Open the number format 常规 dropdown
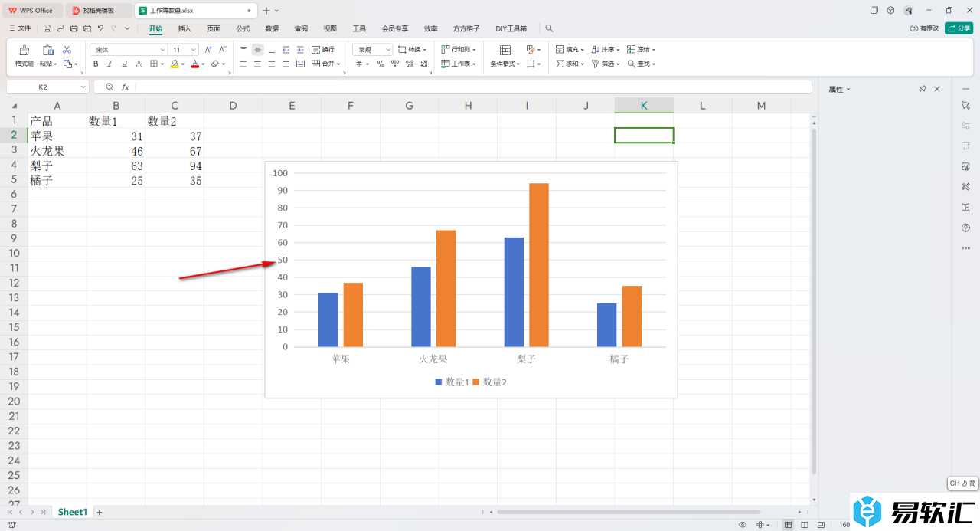 (x=387, y=49)
